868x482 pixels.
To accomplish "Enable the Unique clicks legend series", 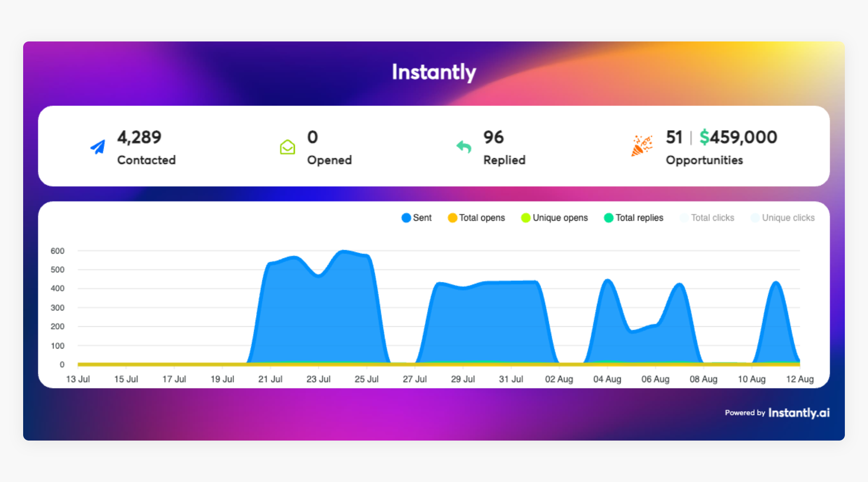I will pos(783,218).
